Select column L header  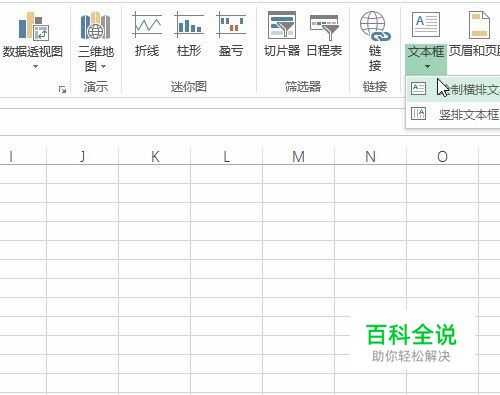(227, 156)
